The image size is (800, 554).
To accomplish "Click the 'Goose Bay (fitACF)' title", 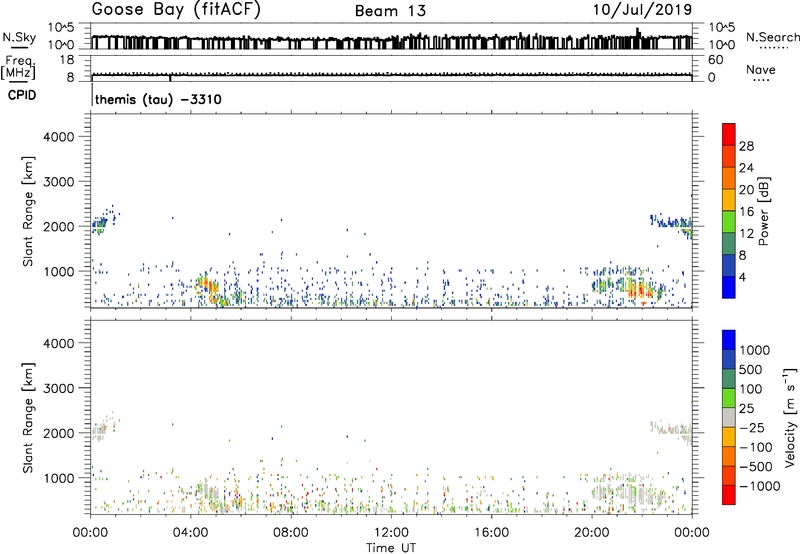I will [176, 10].
